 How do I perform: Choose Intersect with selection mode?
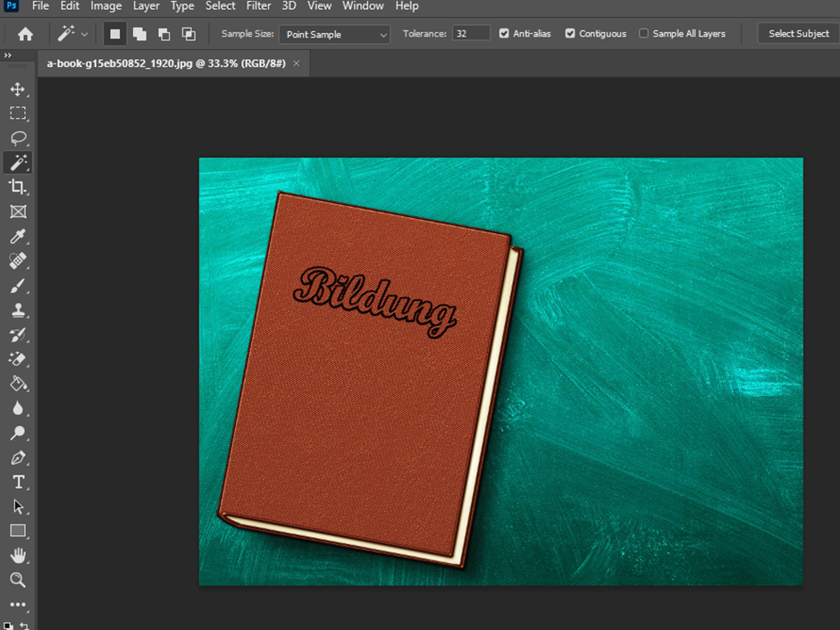tap(189, 34)
